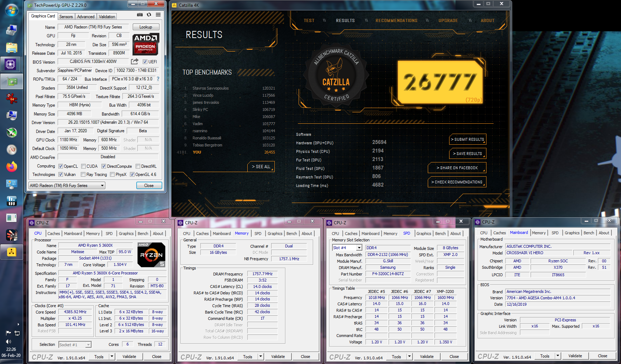Expand Tools dropdown arrow in CPU-Z Mainboard window
621x364 pixels.
pos(558,356)
